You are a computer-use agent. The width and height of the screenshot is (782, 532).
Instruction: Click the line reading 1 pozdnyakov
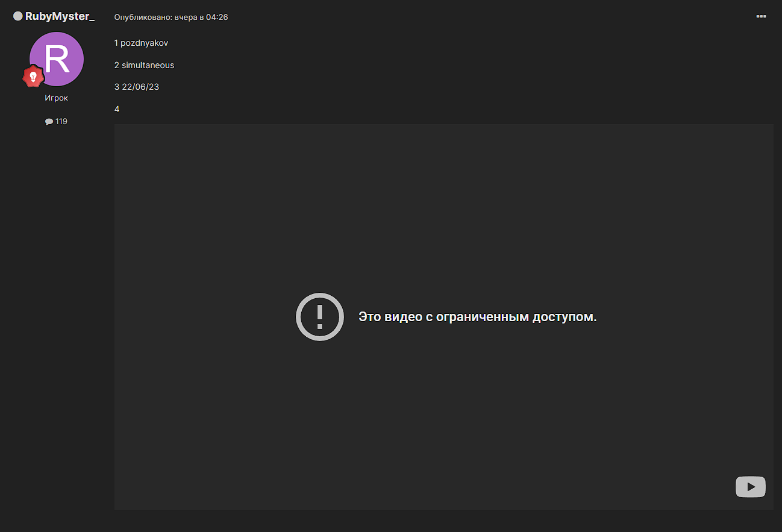(141, 43)
